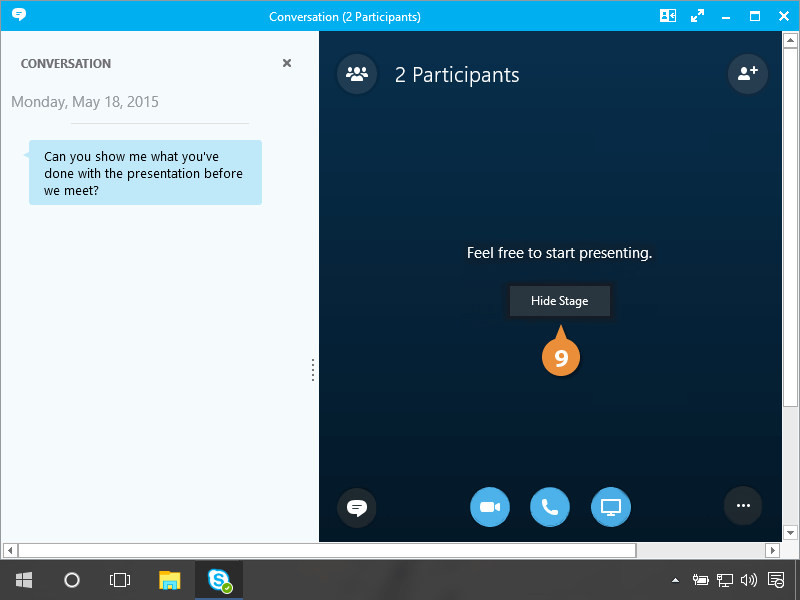Click the horizontal scrollbar track
This screenshot has width=800, height=600.
click(700, 550)
